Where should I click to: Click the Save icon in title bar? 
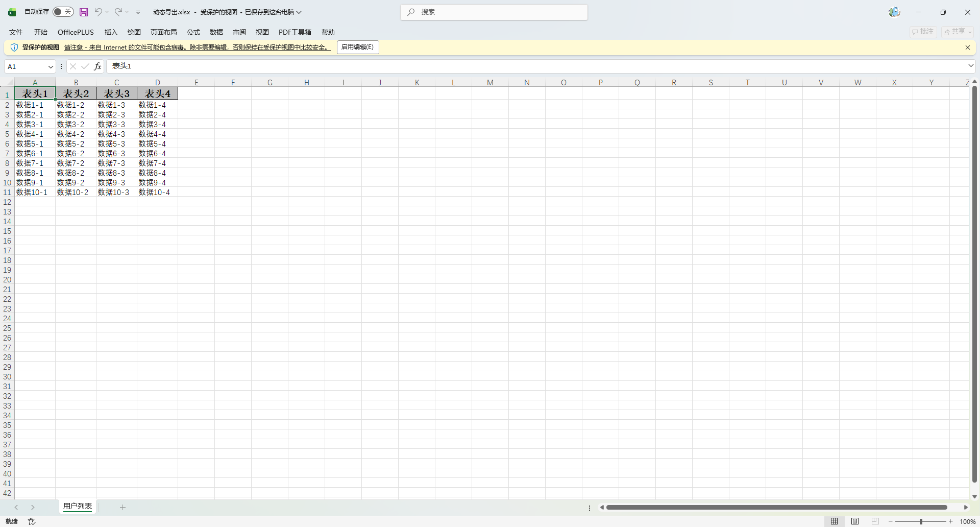click(84, 12)
